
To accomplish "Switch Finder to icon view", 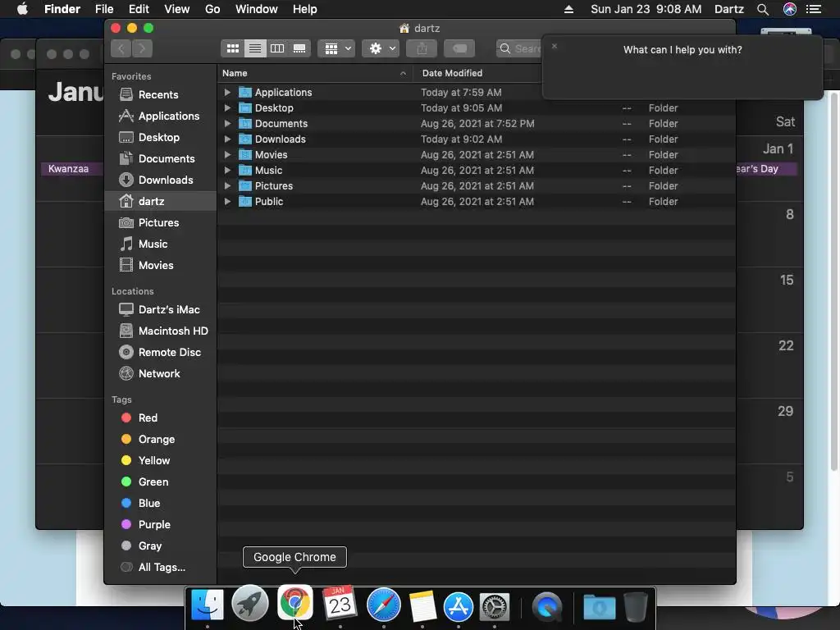I will click(x=232, y=48).
